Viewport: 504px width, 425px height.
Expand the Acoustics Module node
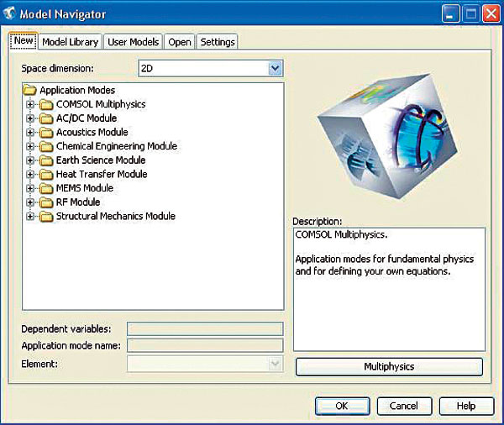click(x=30, y=133)
